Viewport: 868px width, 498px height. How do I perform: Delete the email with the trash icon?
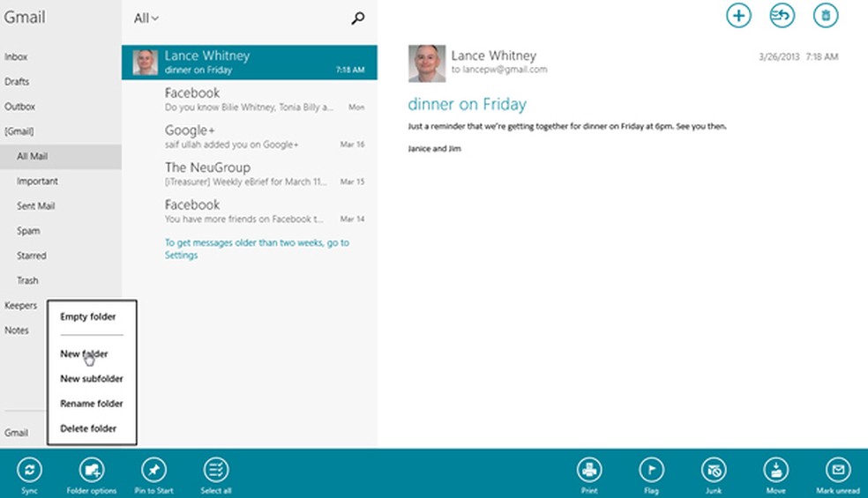point(826,16)
